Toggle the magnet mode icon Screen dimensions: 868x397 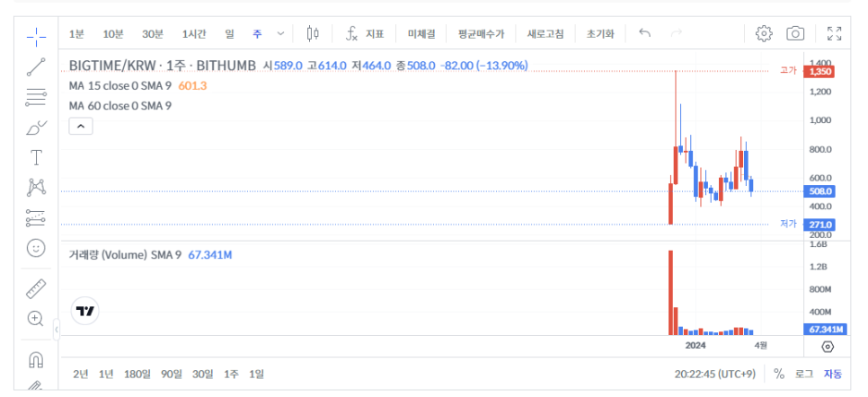pyautogui.click(x=36, y=360)
